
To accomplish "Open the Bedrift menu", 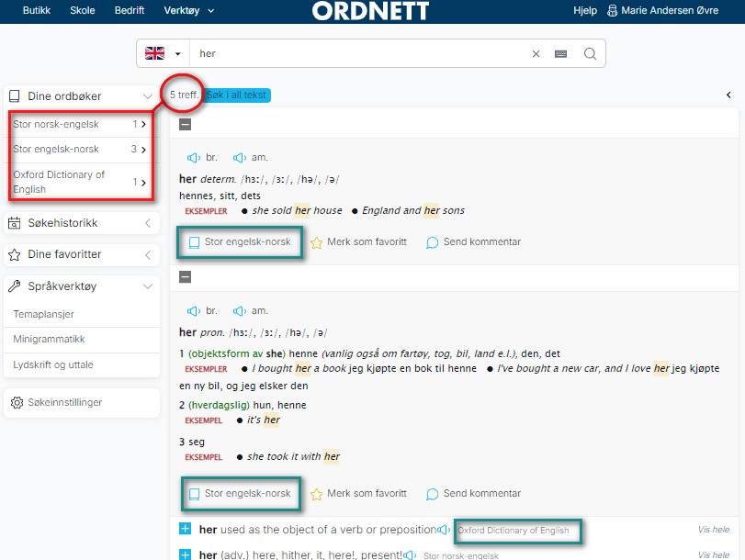I will pos(130,10).
